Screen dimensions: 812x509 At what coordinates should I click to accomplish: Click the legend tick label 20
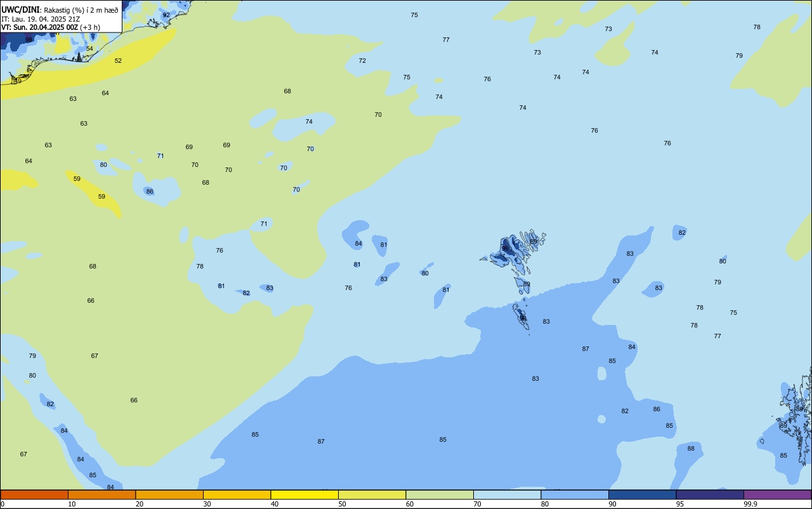140,504
